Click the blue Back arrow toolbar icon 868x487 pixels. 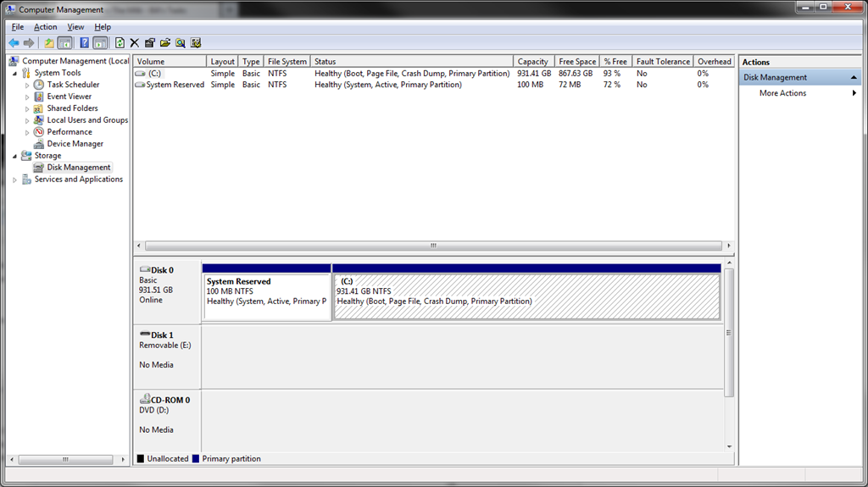click(14, 42)
